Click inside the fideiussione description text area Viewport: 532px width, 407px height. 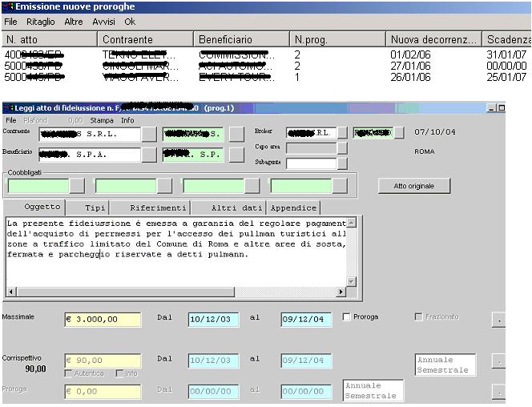pyautogui.click(x=176, y=252)
